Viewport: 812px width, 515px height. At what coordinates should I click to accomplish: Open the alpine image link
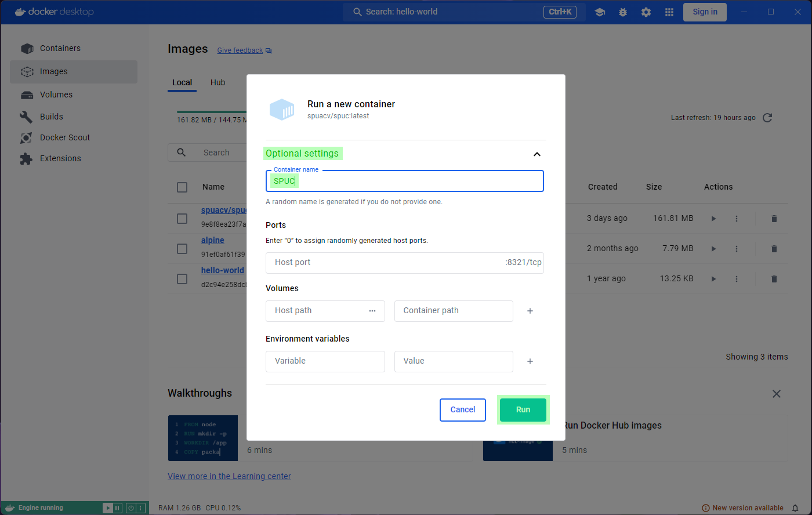(213, 240)
